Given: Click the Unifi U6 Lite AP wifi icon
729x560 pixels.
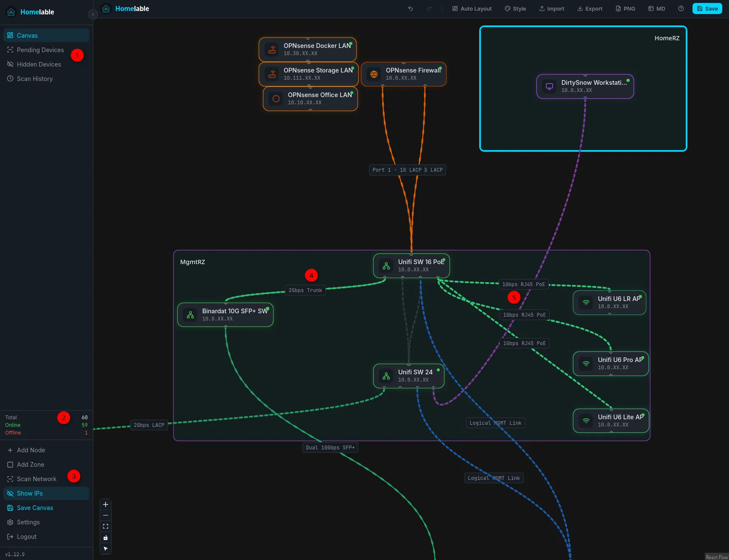Looking at the screenshot, I should click(586, 421).
